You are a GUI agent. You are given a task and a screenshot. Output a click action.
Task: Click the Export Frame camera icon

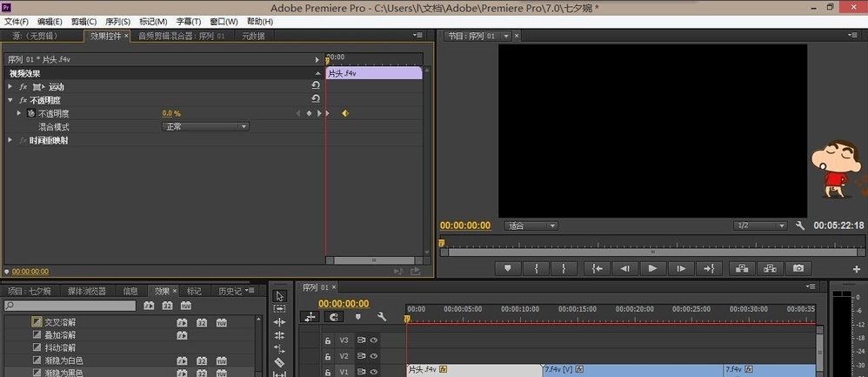point(797,268)
